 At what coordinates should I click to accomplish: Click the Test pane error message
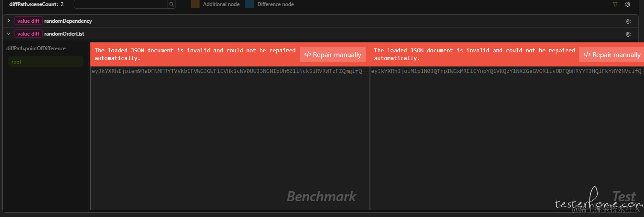(x=474, y=54)
